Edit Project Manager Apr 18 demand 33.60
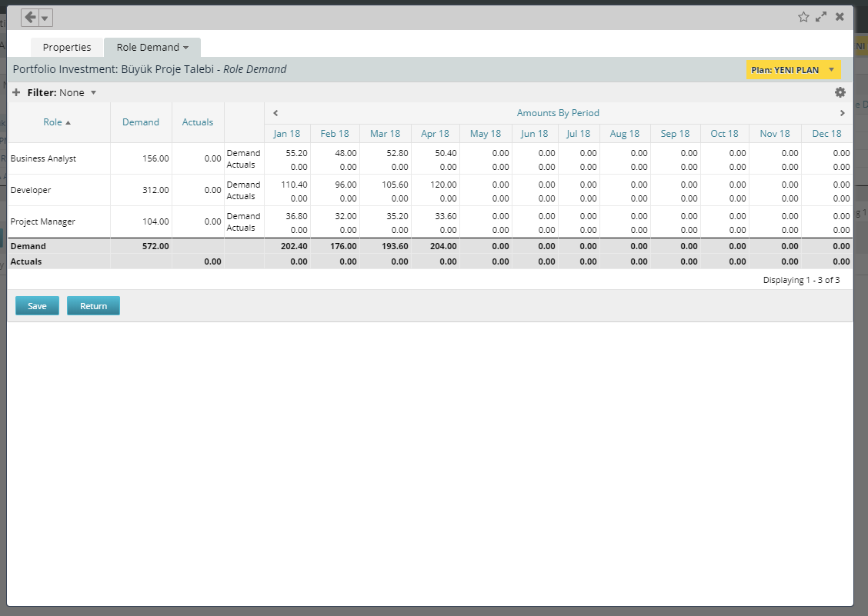Viewport: 868px width, 616px height. 446,216
